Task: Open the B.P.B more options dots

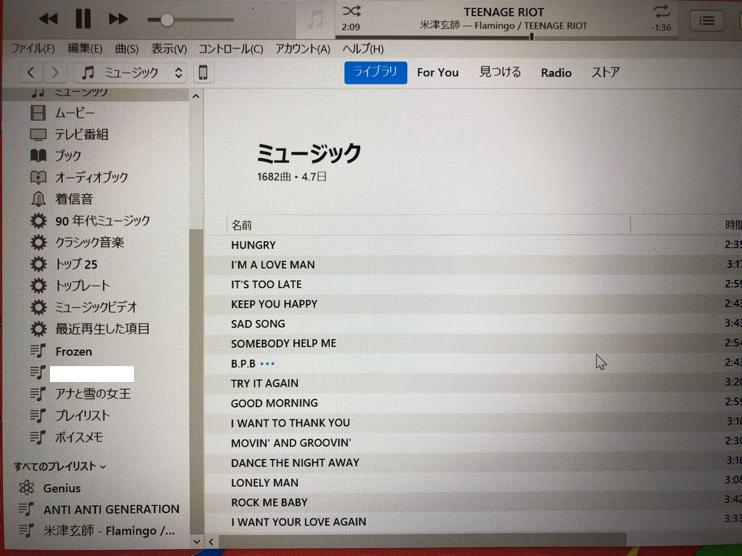Action: pos(267,364)
